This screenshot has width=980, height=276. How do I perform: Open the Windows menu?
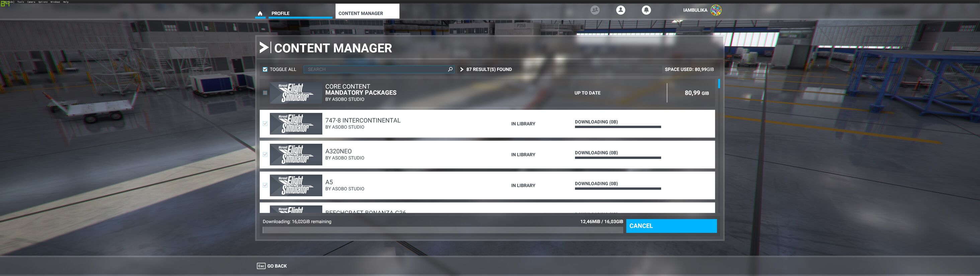55,2
